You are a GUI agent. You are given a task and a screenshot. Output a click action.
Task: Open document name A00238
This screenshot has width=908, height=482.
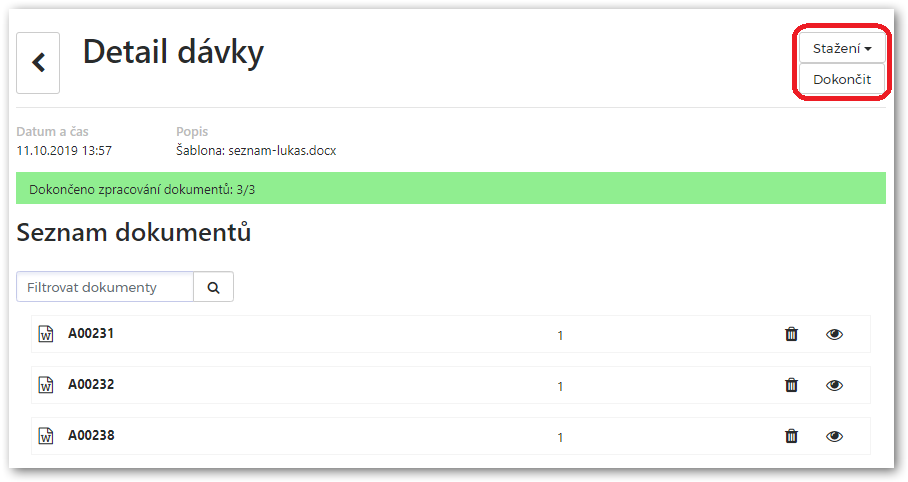click(x=91, y=435)
